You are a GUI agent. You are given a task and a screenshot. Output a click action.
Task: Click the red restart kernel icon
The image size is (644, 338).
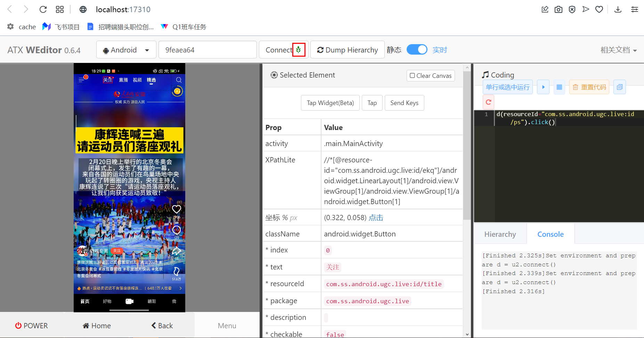(x=488, y=102)
